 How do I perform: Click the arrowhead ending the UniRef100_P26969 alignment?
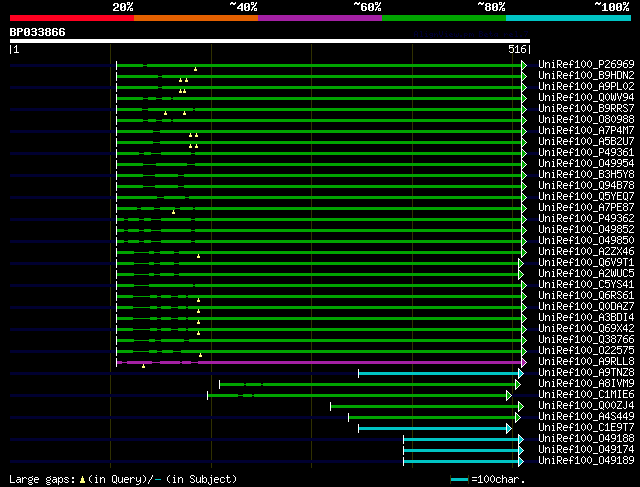tap(523, 65)
